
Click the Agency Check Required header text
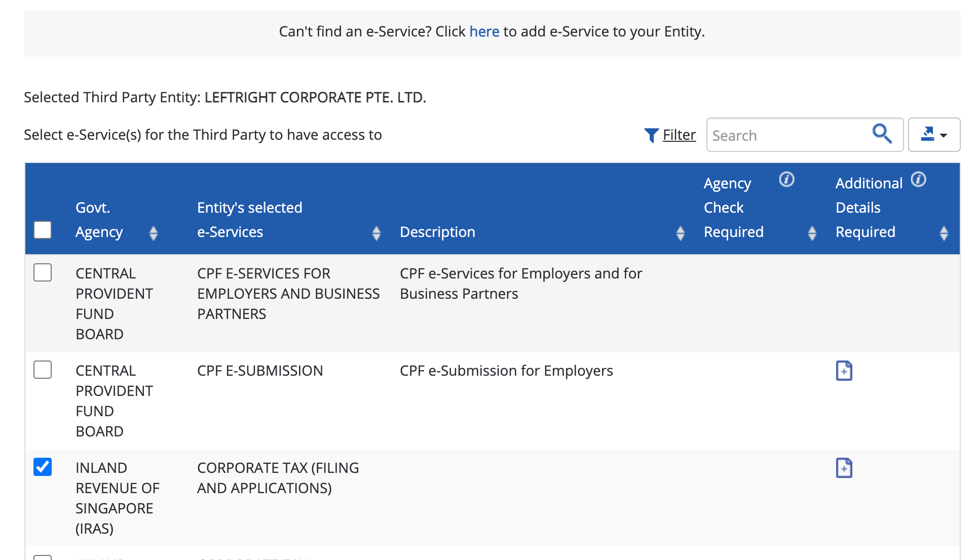[x=733, y=208]
